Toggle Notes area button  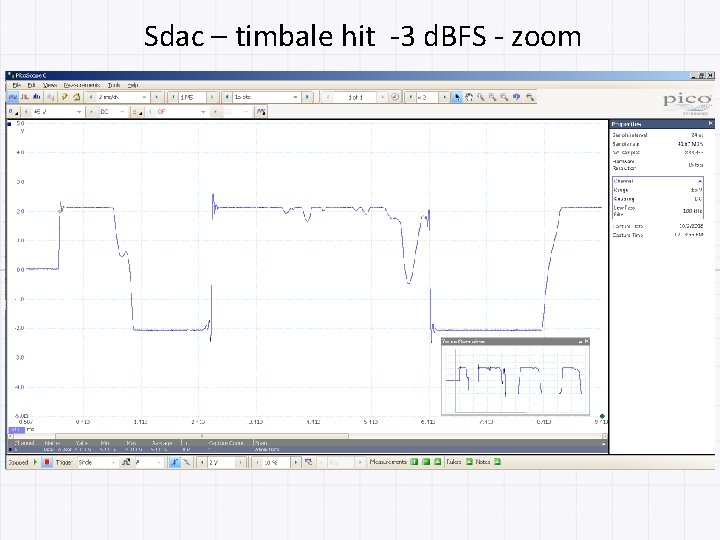coord(497,462)
